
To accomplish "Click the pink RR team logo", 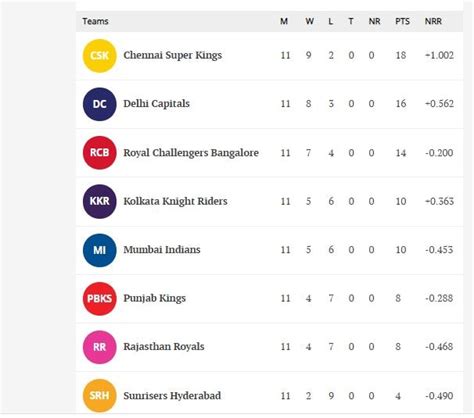I will [x=100, y=347].
